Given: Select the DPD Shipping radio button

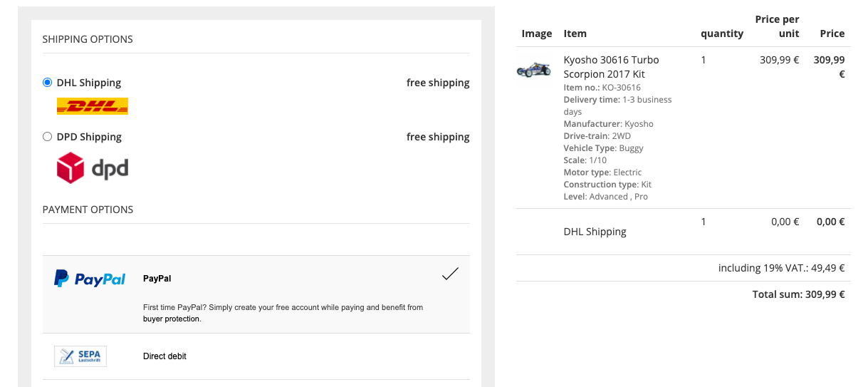Looking at the screenshot, I should (48, 137).
